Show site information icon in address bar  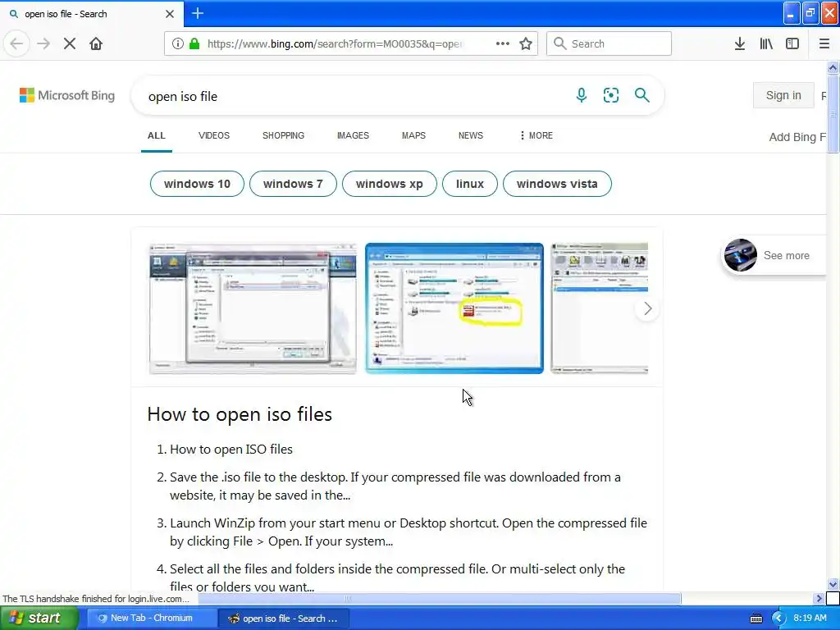click(x=177, y=43)
